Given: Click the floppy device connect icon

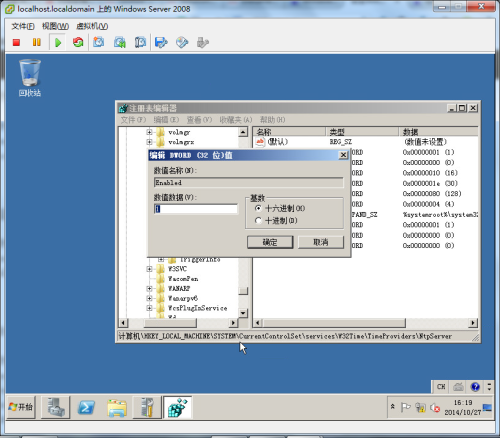Looking at the screenshot, I should [161, 42].
